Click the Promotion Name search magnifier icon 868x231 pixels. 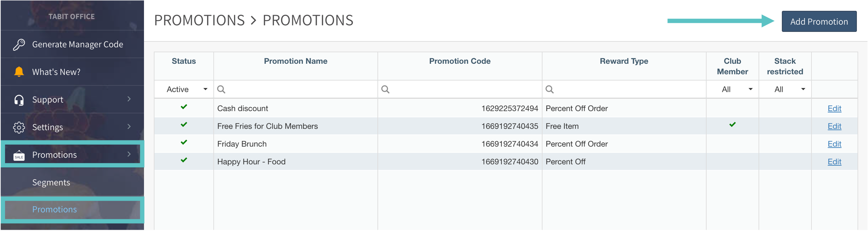[221, 89]
